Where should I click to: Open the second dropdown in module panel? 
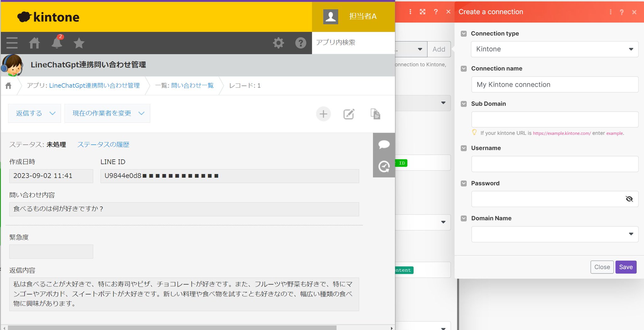click(x=423, y=103)
